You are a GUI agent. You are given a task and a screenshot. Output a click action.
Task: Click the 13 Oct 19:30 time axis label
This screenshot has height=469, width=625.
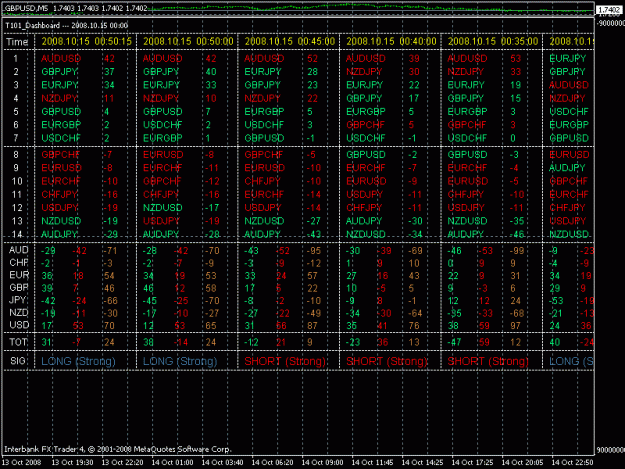[73, 463]
